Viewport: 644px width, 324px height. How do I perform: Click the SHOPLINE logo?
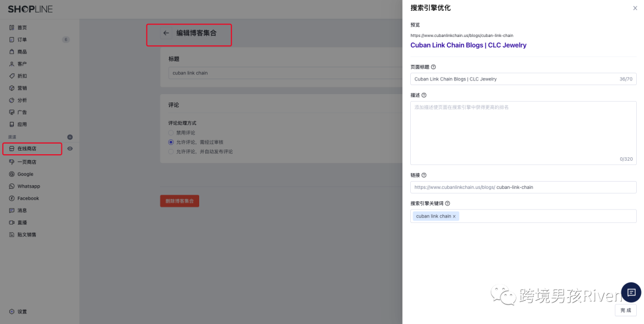(30, 9)
